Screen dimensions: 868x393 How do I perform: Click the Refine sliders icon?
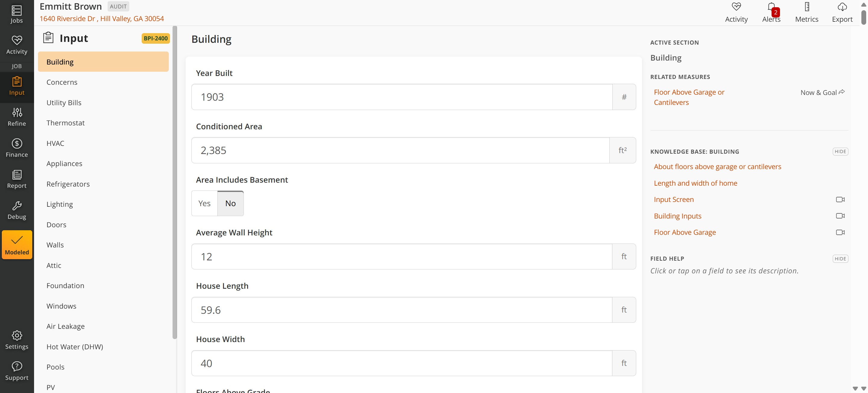pyautogui.click(x=17, y=112)
